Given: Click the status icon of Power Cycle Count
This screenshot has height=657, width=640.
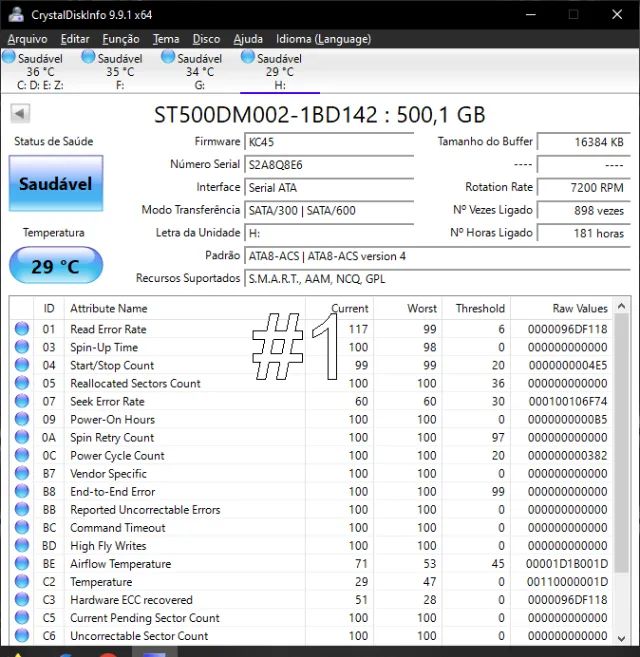Looking at the screenshot, I should click(x=22, y=455).
